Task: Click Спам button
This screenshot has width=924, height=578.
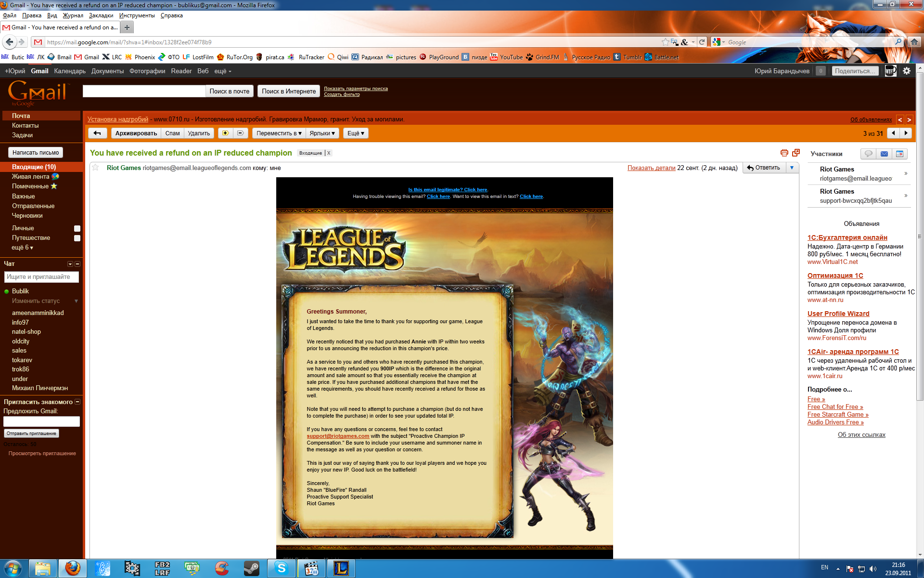Action: (172, 133)
